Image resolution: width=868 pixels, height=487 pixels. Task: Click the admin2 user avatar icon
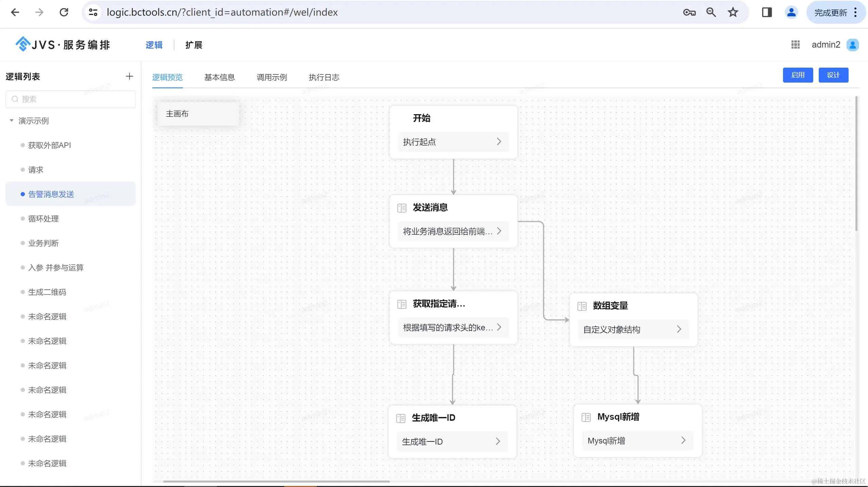point(852,45)
